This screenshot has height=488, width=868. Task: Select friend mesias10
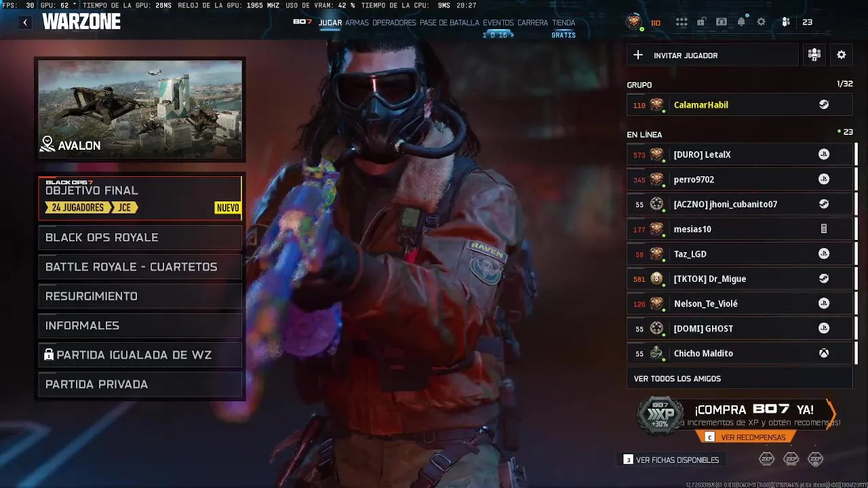(x=739, y=229)
